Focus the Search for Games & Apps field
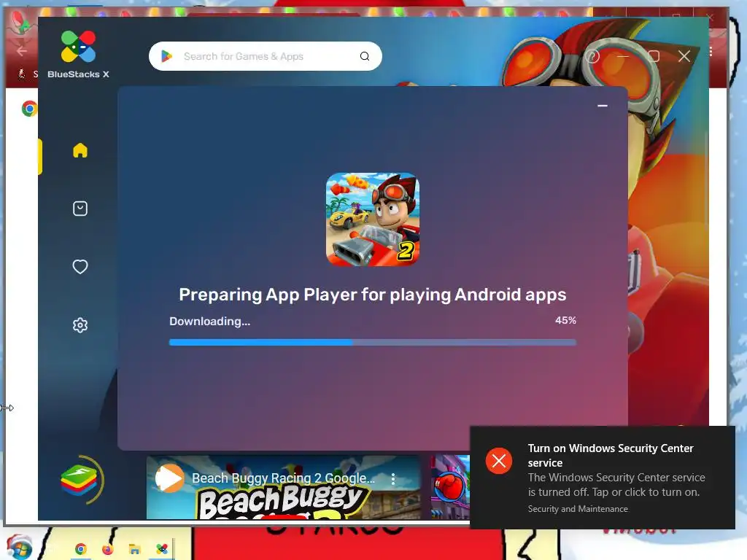Viewport: 747px width, 560px height. [x=266, y=56]
